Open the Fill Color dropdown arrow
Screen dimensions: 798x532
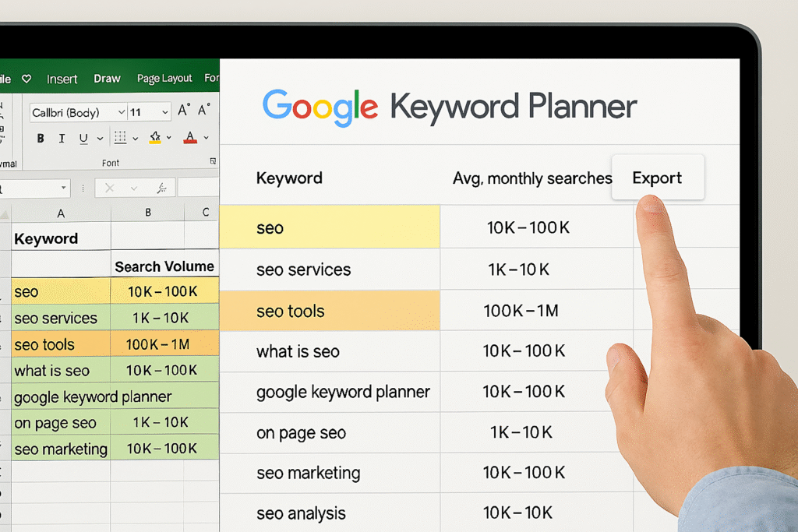169,137
